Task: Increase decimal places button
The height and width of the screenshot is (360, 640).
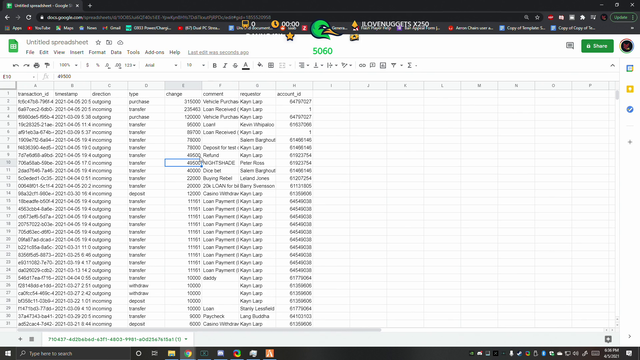Action: point(118,65)
